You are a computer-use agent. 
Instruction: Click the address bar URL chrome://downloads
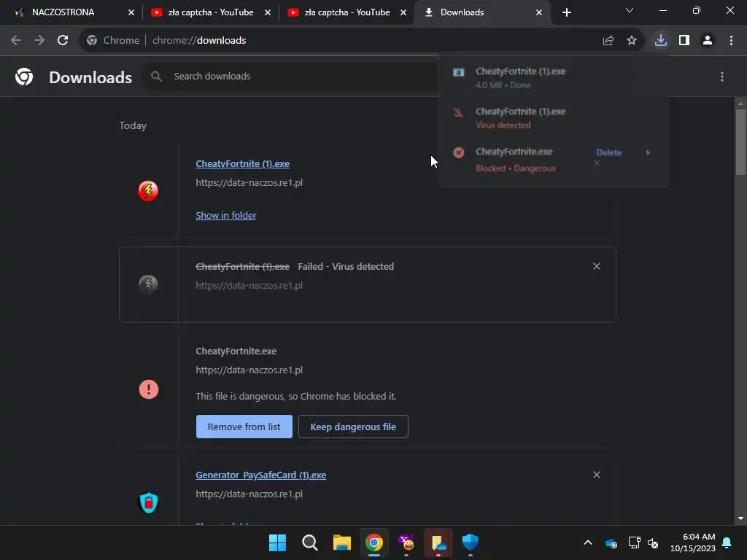click(199, 41)
